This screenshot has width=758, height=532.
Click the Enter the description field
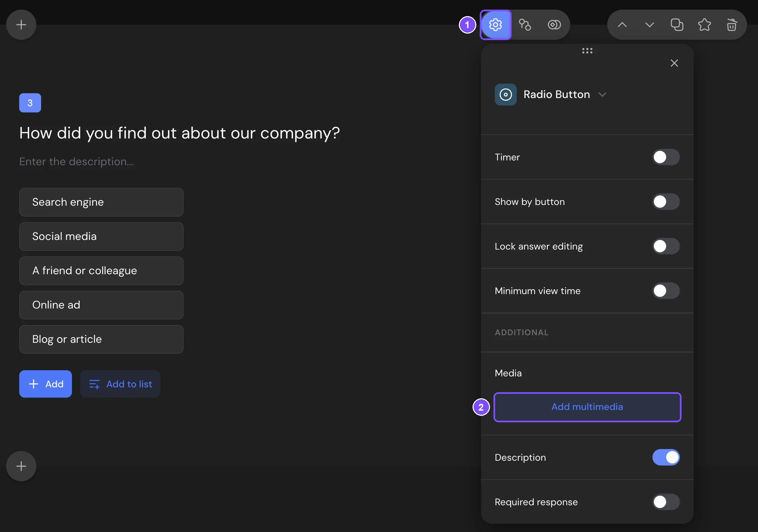point(76,161)
